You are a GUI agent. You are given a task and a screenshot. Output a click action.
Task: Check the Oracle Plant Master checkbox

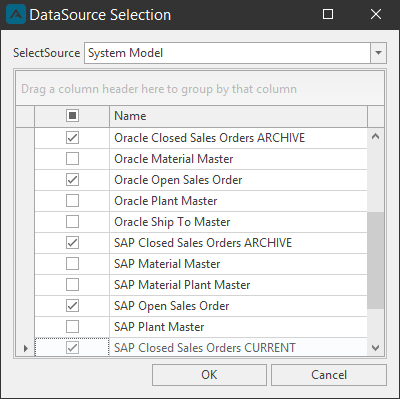click(72, 201)
